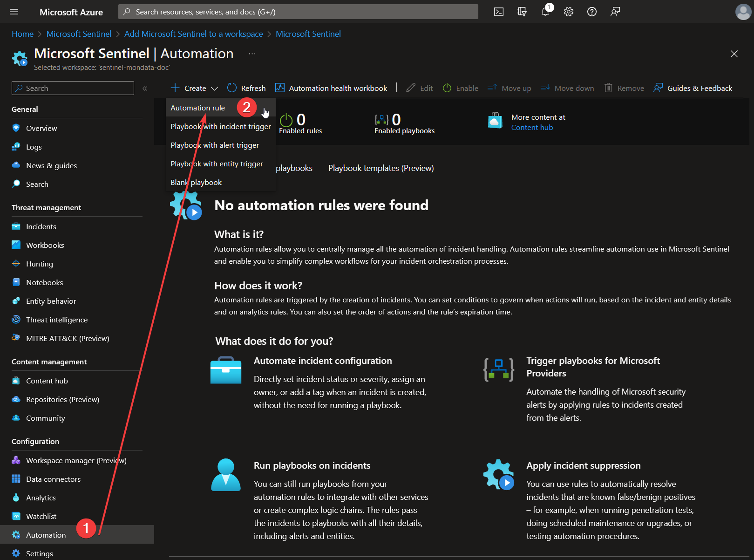Click the Notebooks icon in sidebar
The image size is (754, 560).
coord(16,282)
